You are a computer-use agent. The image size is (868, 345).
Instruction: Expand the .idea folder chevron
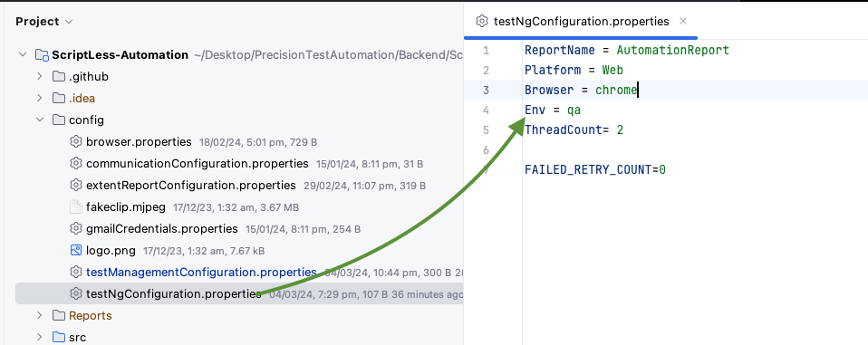[39, 99]
